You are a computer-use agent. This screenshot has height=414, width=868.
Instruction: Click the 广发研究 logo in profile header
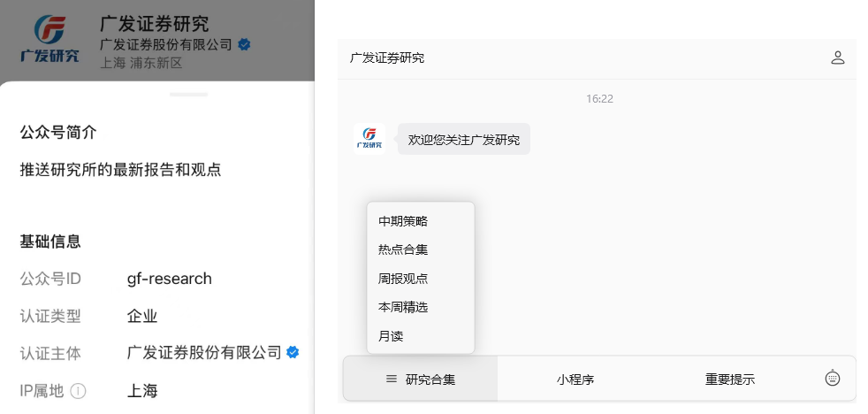point(49,38)
